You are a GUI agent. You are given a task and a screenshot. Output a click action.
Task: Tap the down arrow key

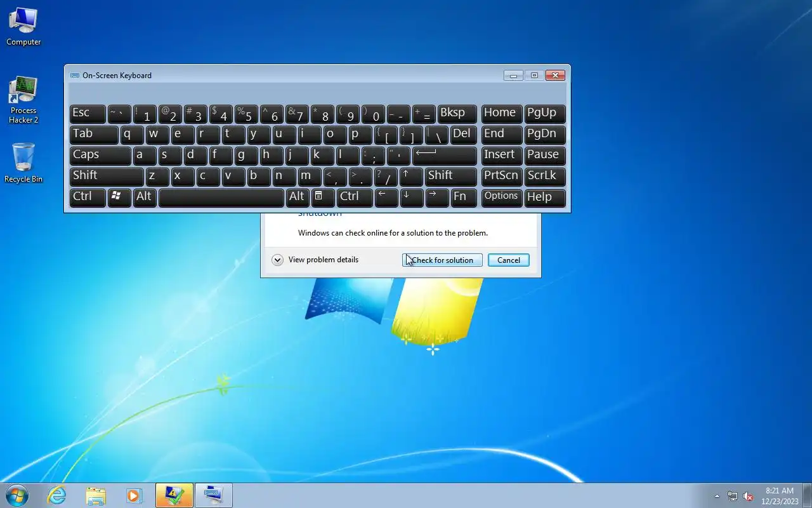click(x=411, y=197)
